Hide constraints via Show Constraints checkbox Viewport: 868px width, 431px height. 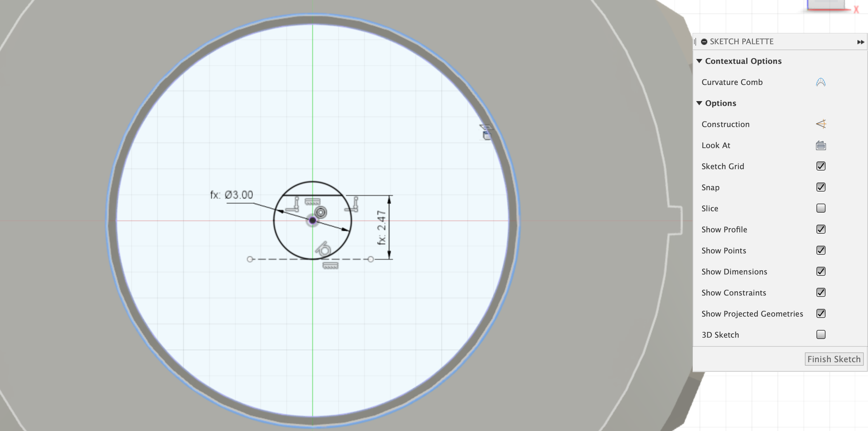click(821, 292)
